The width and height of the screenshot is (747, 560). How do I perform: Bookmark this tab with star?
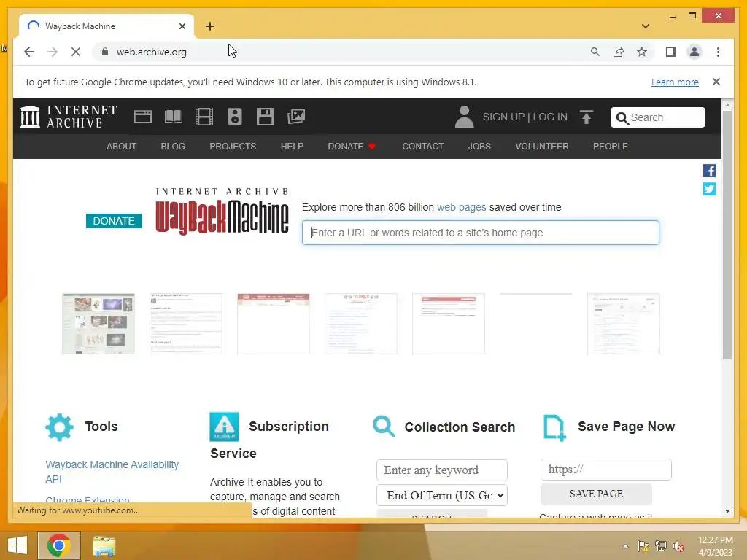coord(642,52)
